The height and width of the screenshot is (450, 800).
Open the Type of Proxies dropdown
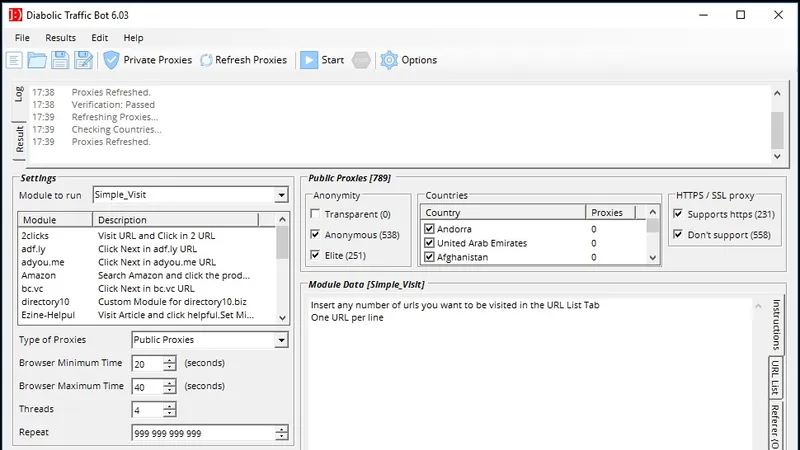(281, 340)
